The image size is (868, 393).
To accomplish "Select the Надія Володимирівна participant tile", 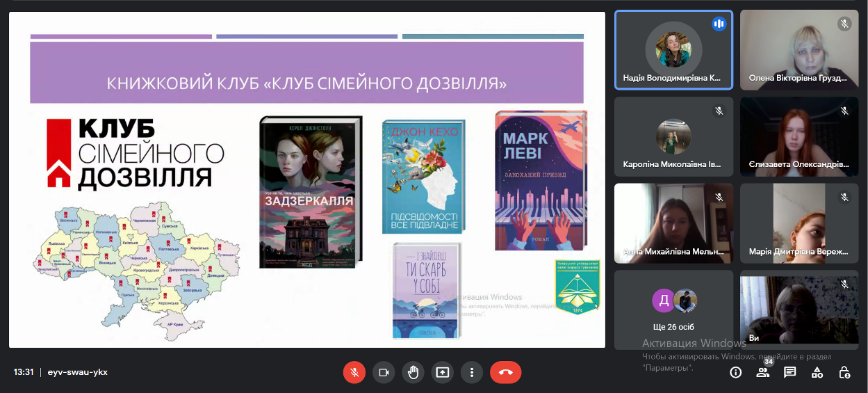I will (673, 49).
